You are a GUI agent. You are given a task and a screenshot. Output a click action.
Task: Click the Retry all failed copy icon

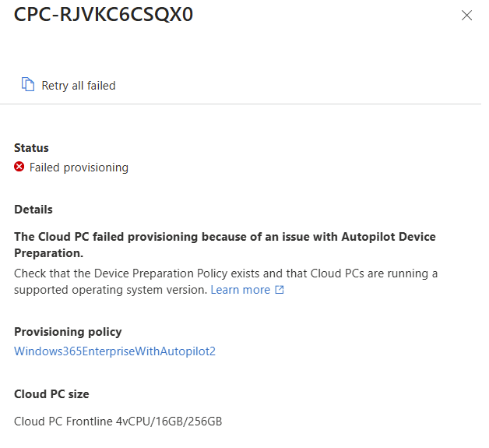tap(28, 85)
